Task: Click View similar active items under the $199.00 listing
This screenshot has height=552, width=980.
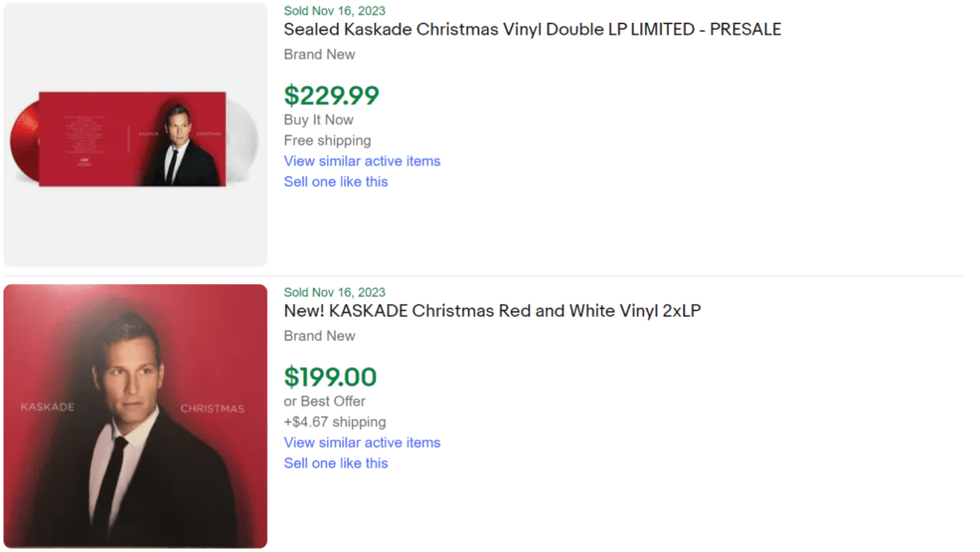Action: click(x=362, y=442)
